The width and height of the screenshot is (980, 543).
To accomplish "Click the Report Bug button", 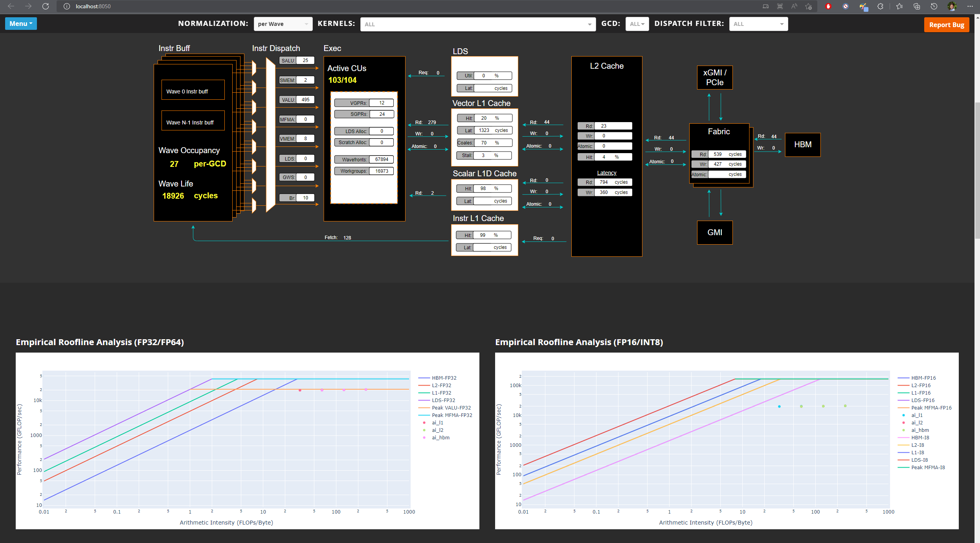I will [946, 25].
